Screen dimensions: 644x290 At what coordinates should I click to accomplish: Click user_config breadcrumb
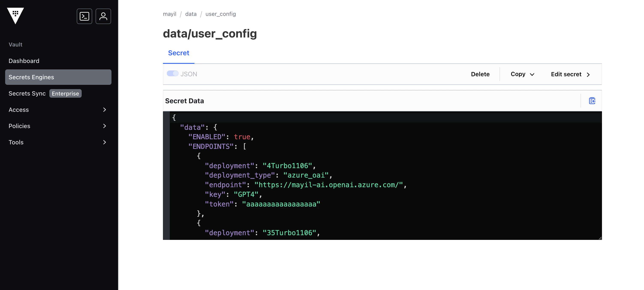point(221,14)
